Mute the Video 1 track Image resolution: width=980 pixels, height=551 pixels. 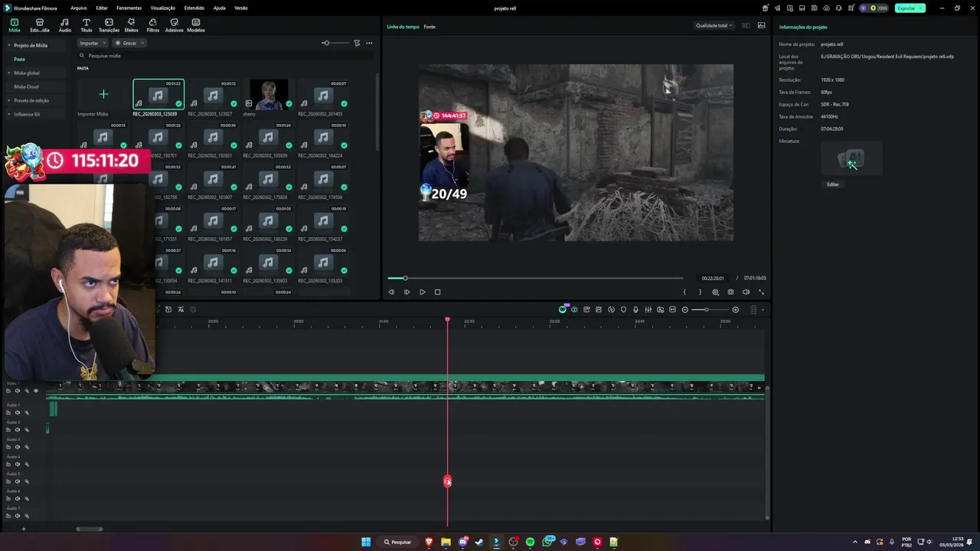click(18, 390)
